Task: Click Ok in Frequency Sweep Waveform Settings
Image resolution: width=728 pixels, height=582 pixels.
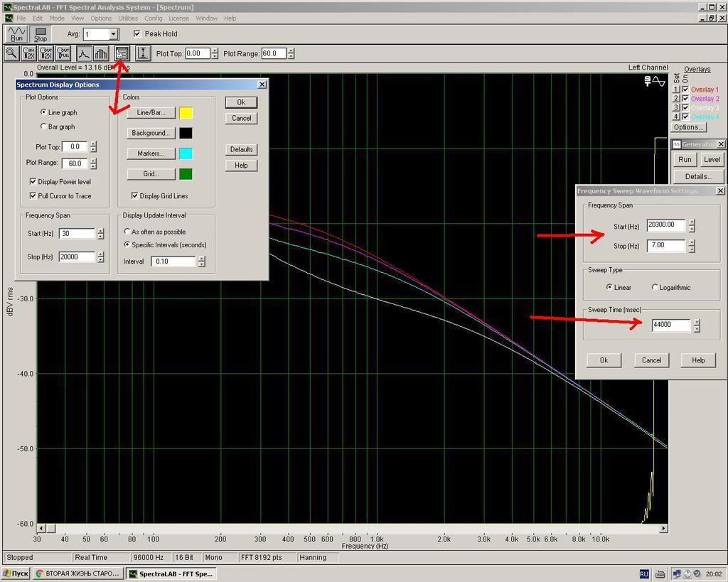Action: tap(604, 360)
